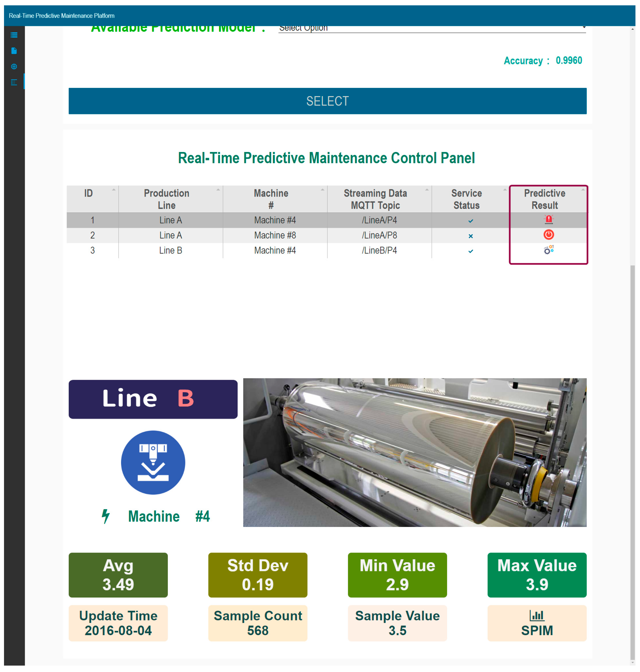This screenshot has width=640, height=672.
Task: Toggle service status checkmark for /LineA/P4
Action: pyautogui.click(x=471, y=221)
